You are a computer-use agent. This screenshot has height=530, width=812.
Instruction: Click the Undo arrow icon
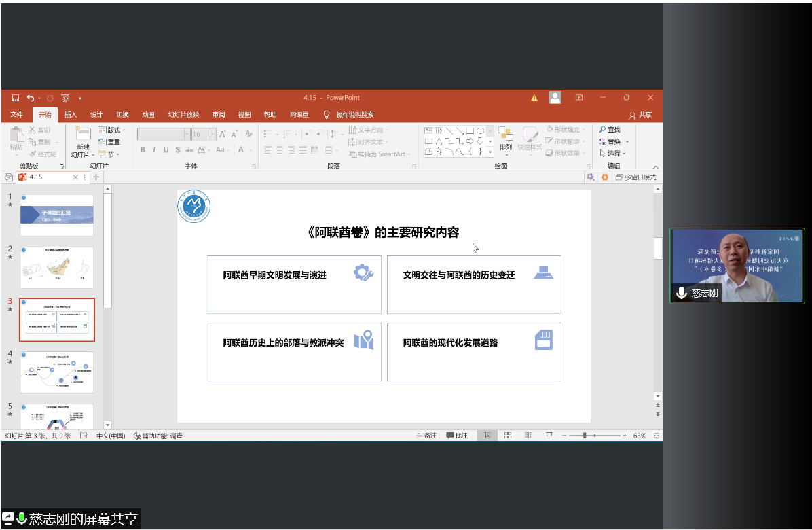tap(31, 98)
